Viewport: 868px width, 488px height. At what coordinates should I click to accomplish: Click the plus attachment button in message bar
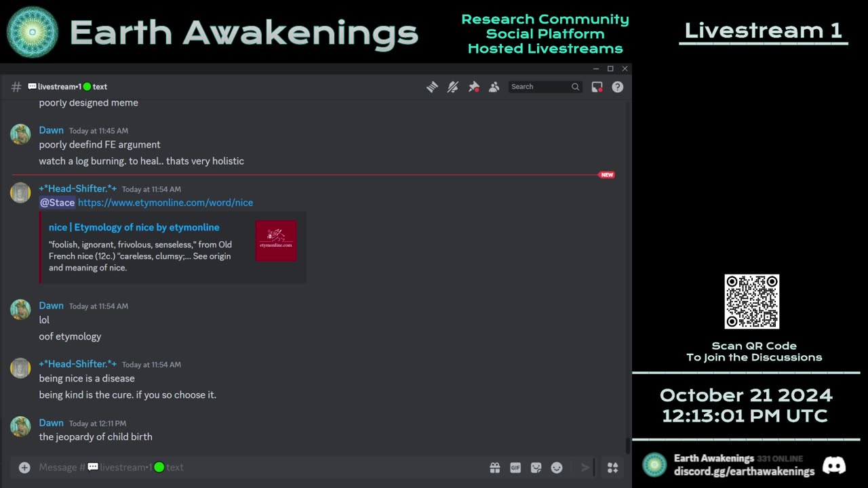pyautogui.click(x=24, y=467)
